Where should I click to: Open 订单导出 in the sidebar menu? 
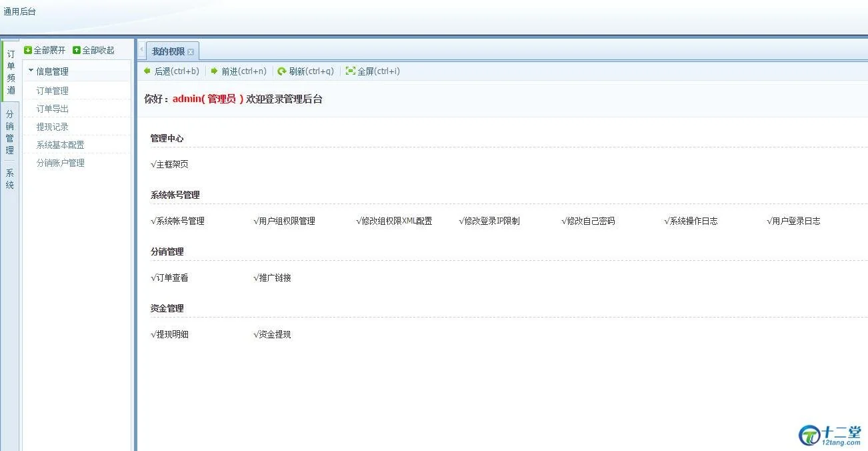pos(53,109)
